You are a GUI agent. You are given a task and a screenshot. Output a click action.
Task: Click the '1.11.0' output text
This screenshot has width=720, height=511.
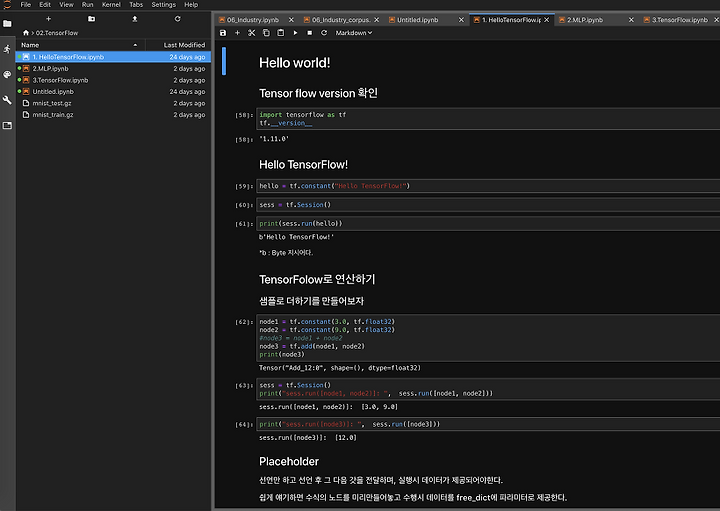point(274,139)
